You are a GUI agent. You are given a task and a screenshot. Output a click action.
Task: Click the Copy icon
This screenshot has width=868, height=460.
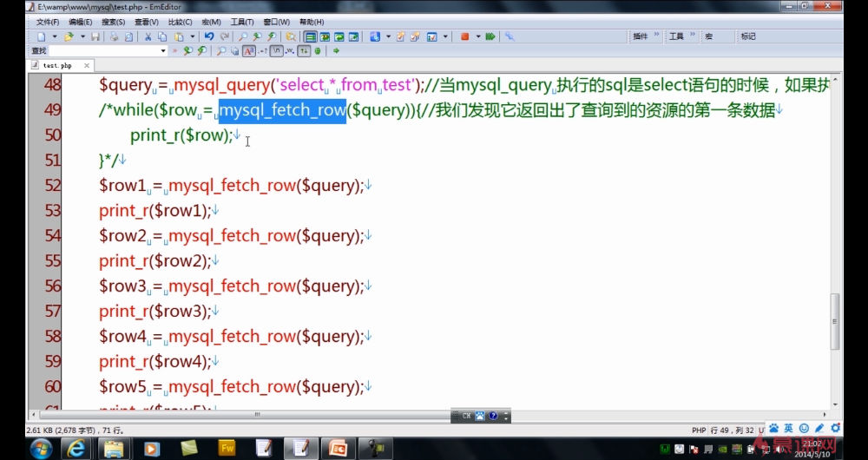162,36
